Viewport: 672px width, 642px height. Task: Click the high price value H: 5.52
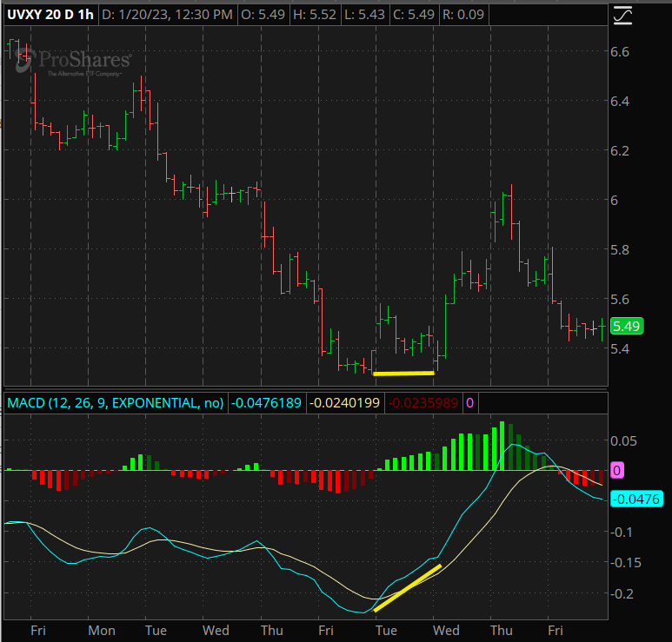(x=314, y=15)
